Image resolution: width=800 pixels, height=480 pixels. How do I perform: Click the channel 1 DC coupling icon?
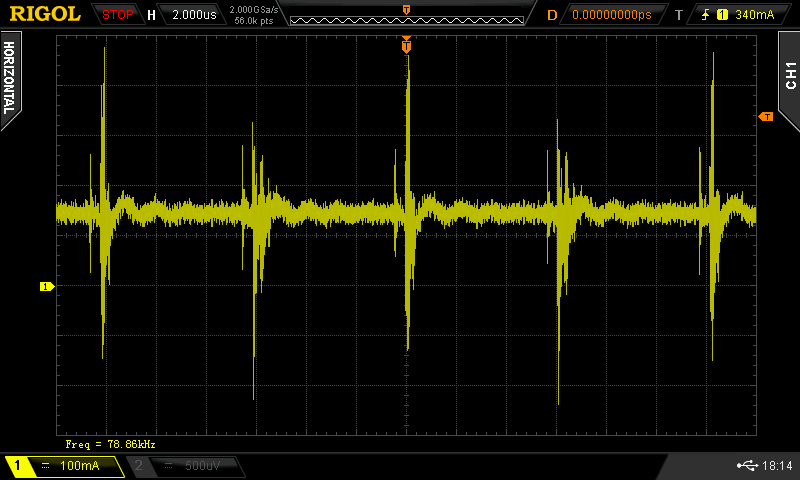point(45,466)
